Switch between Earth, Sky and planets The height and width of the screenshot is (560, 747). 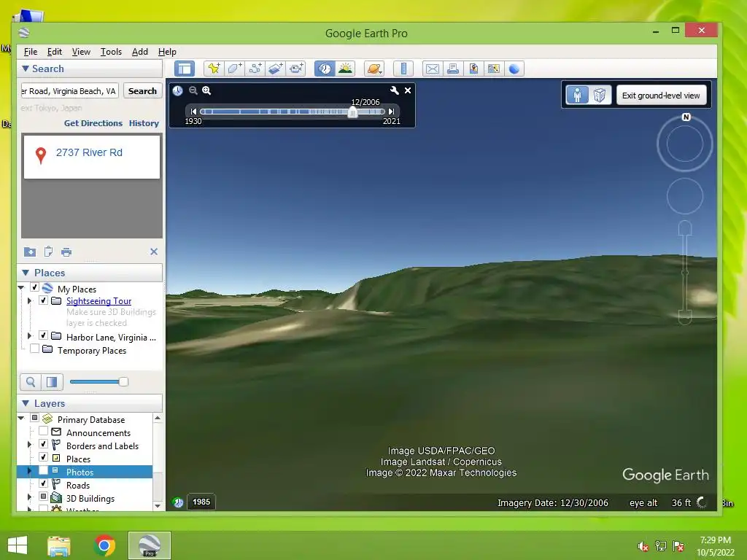tap(374, 69)
